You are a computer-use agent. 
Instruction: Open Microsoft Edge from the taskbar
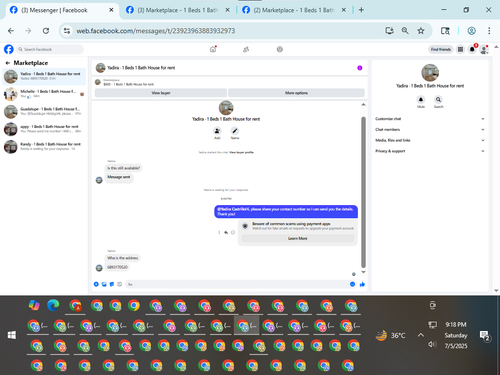(53, 305)
